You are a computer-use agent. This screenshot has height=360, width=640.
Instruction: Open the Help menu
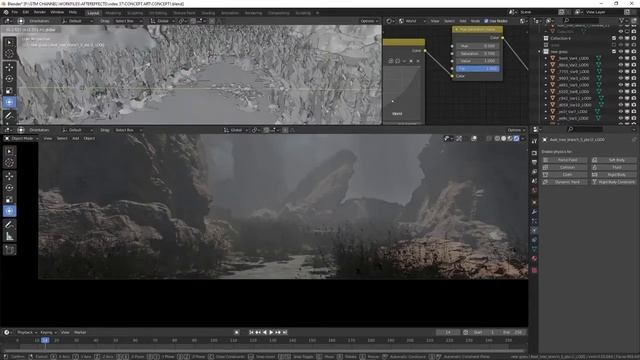point(73,12)
